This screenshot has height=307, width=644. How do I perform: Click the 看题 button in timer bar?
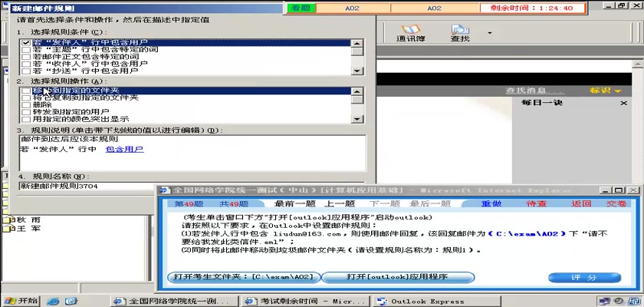(301, 8)
